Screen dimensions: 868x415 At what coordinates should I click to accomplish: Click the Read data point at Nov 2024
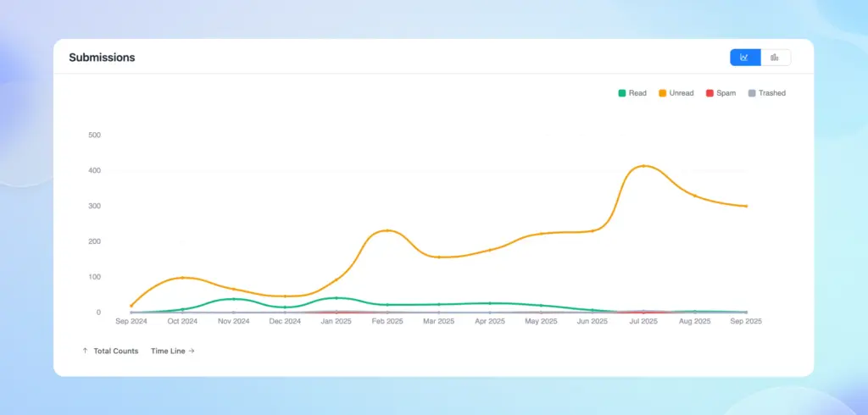[x=234, y=299]
